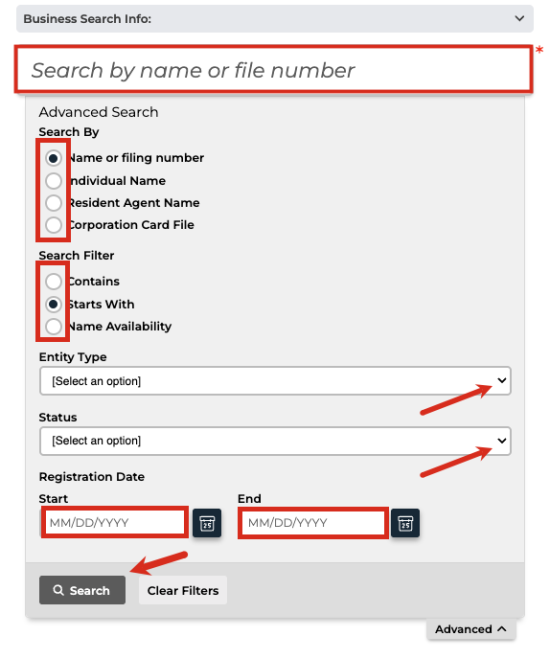Open the Start date calendar picker icon
The height and width of the screenshot is (659, 550).
coord(207,523)
